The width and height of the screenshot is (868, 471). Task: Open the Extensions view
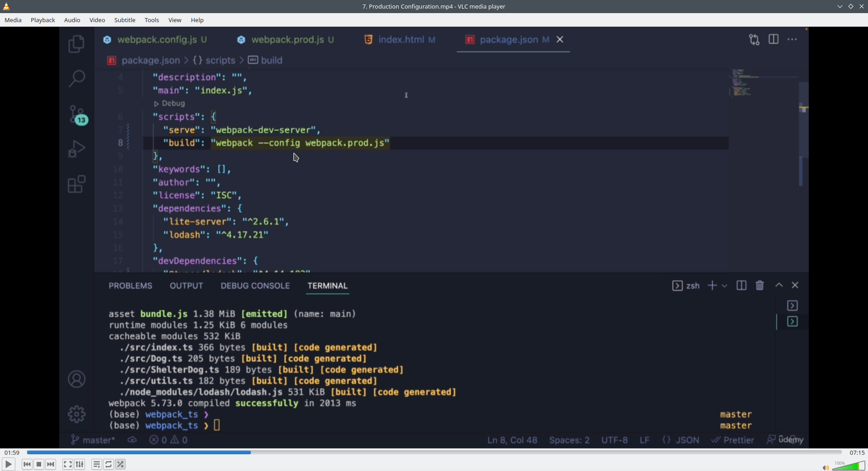click(x=76, y=184)
